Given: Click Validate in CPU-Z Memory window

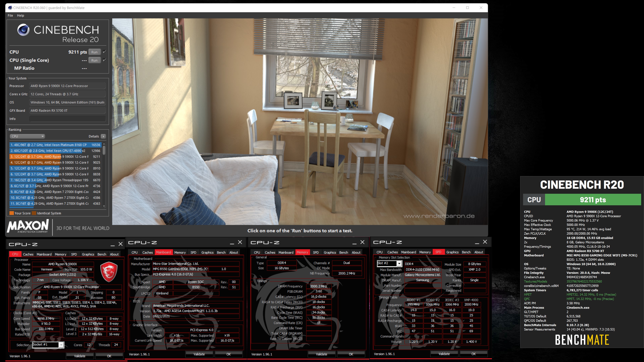Looking at the screenshot, I should pyautogui.click(x=321, y=354).
